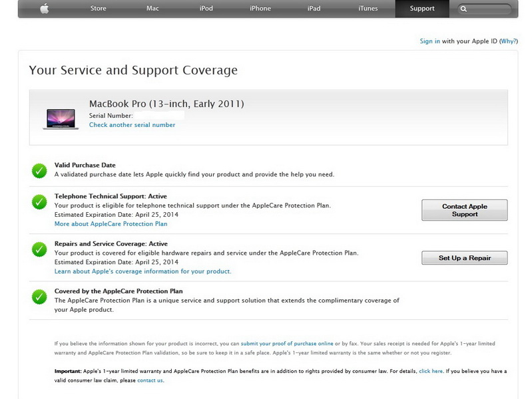The width and height of the screenshot is (532, 399).
Task: Open the Why? link
Action: [x=509, y=41]
